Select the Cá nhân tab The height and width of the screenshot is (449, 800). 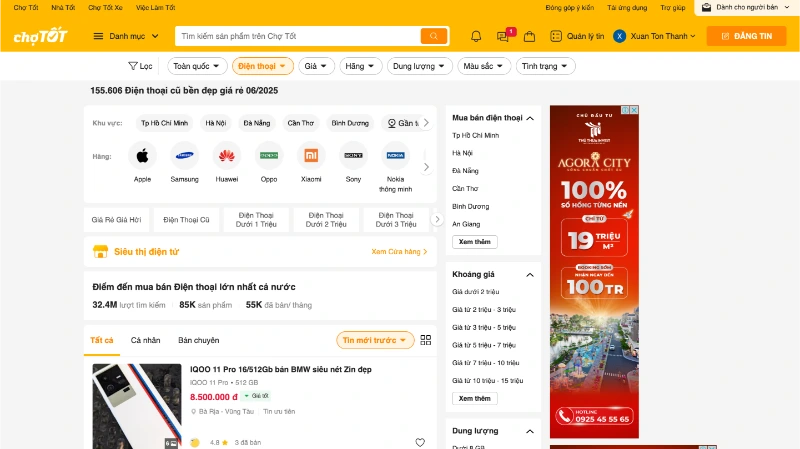(145, 340)
